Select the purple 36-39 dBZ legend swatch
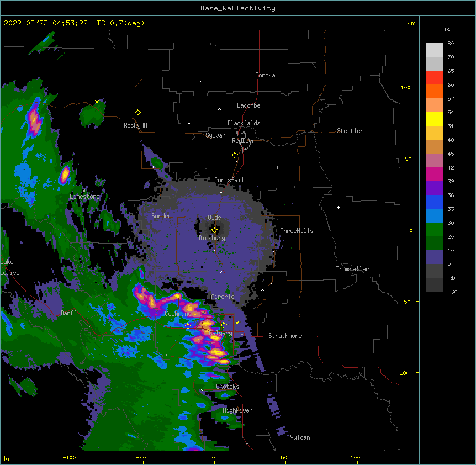This screenshot has height=465, width=476. [x=434, y=188]
